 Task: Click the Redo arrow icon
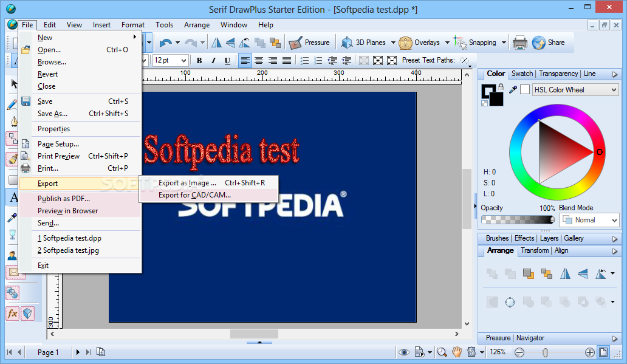191,43
